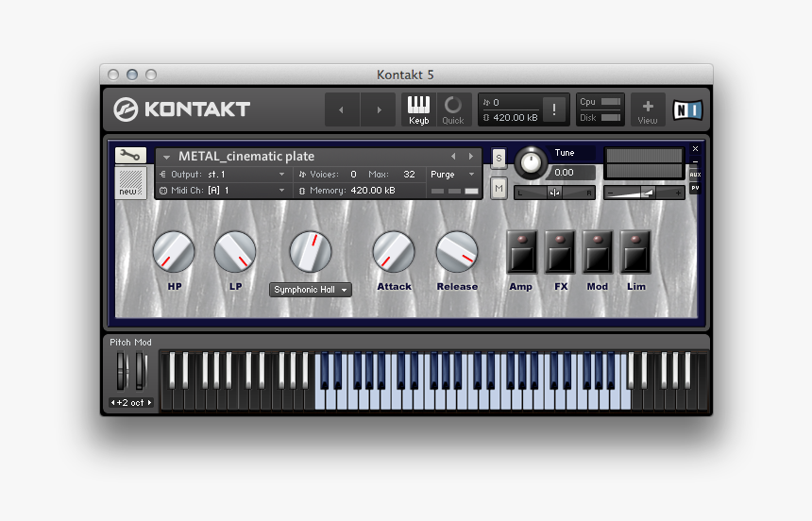Toggle the Quick-Load browser
Screen dimensions: 812x521
pos(453,109)
